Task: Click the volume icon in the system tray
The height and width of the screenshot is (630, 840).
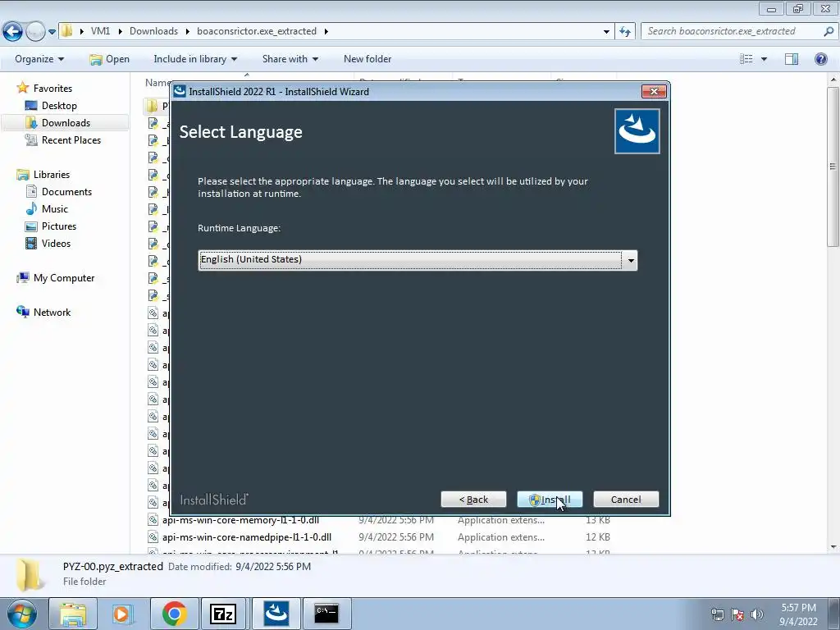Action: pyautogui.click(x=756, y=614)
